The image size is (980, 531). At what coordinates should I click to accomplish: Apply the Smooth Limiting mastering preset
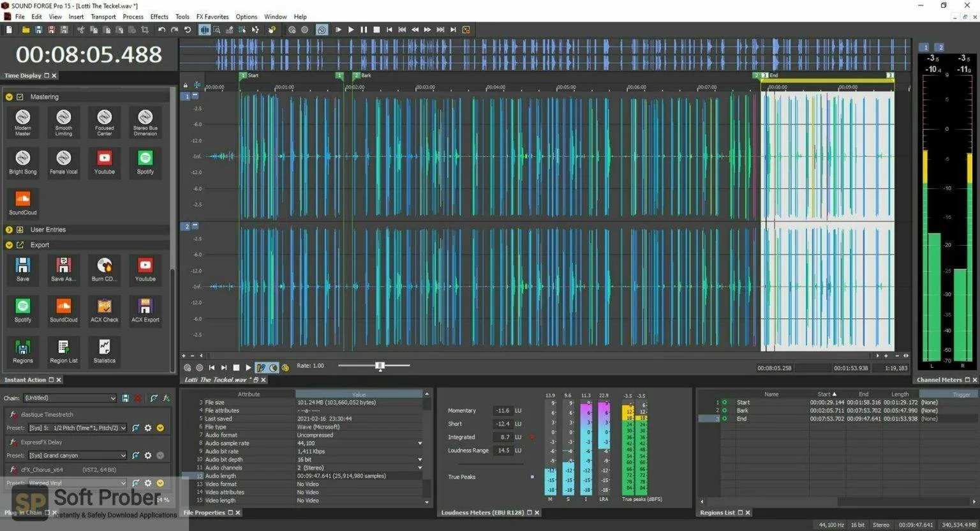pos(64,121)
